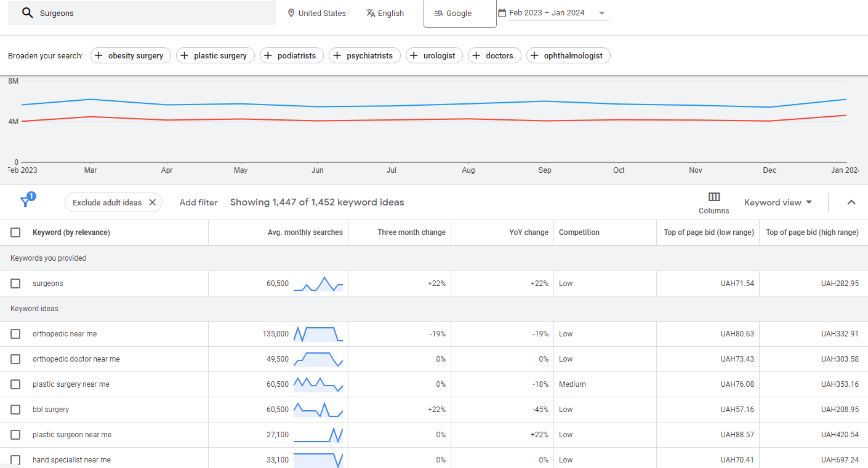
Task: Click the Google search network selector
Action: (459, 14)
